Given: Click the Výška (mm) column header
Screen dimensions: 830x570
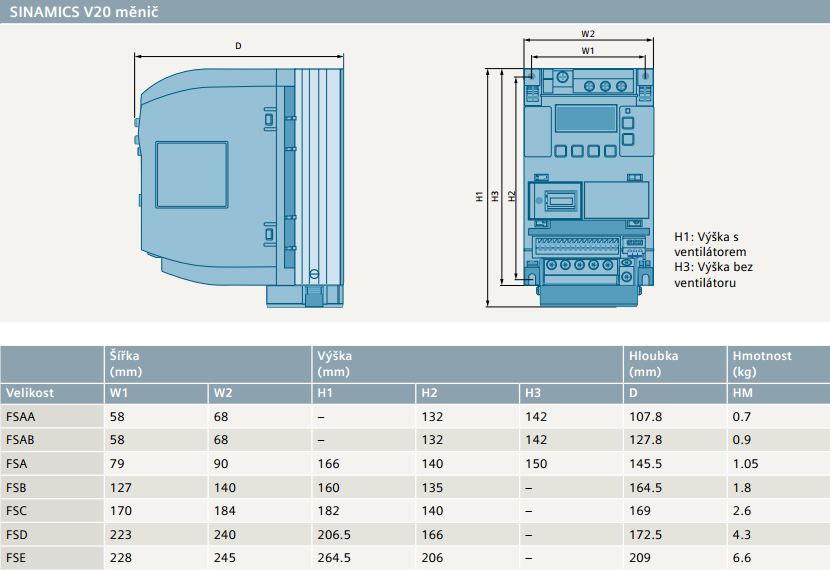Looking at the screenshot, I should tap(335, 363).
